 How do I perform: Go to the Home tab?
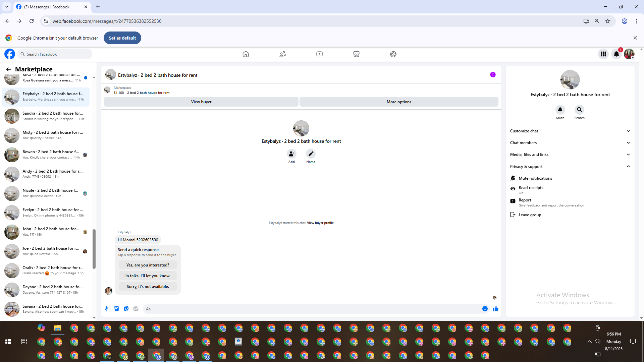tap(246, 54)
